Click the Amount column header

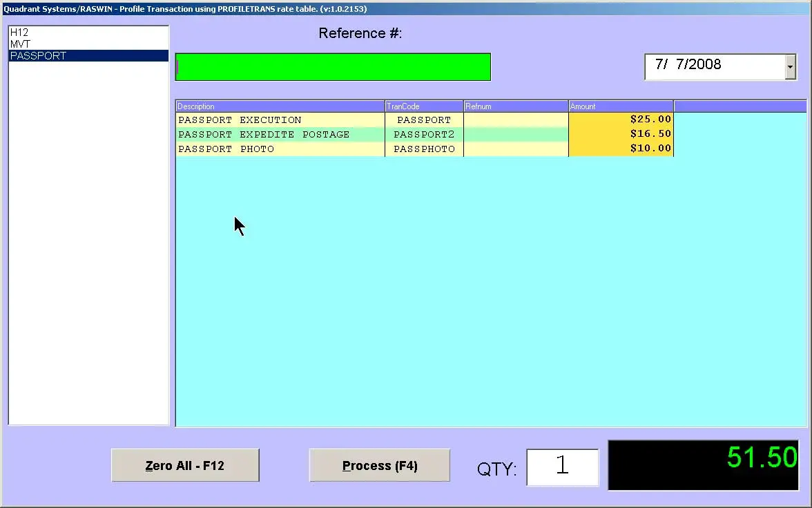(620, 106)
